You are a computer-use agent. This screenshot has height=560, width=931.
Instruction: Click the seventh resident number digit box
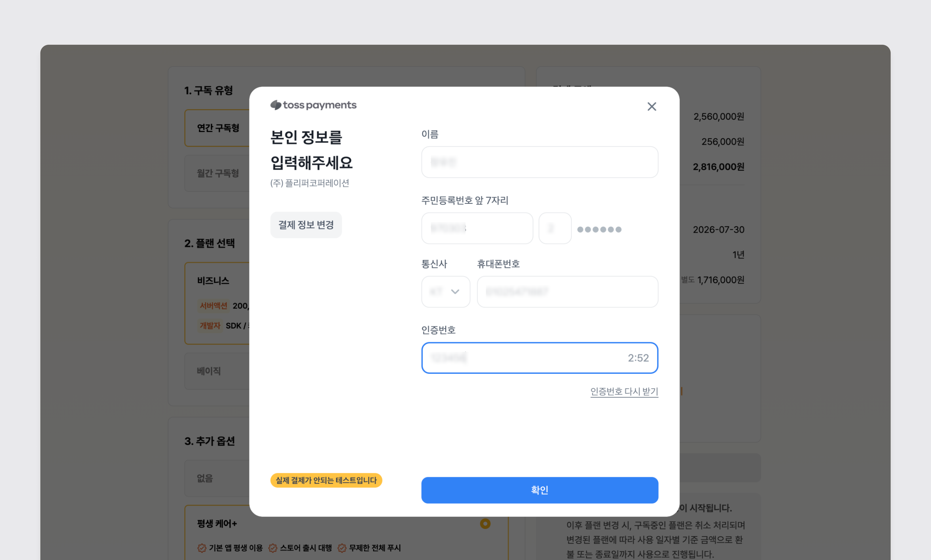click(x=555, y=228)
